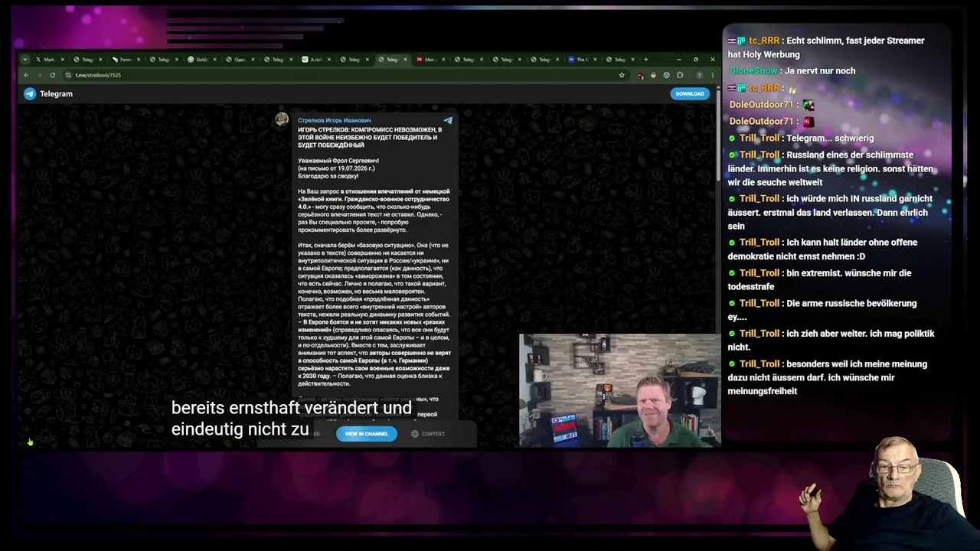Screen dimensions: 980x551
Task: Switch to the 'A civil' browser tab
Action: click(x=317, y=60)
